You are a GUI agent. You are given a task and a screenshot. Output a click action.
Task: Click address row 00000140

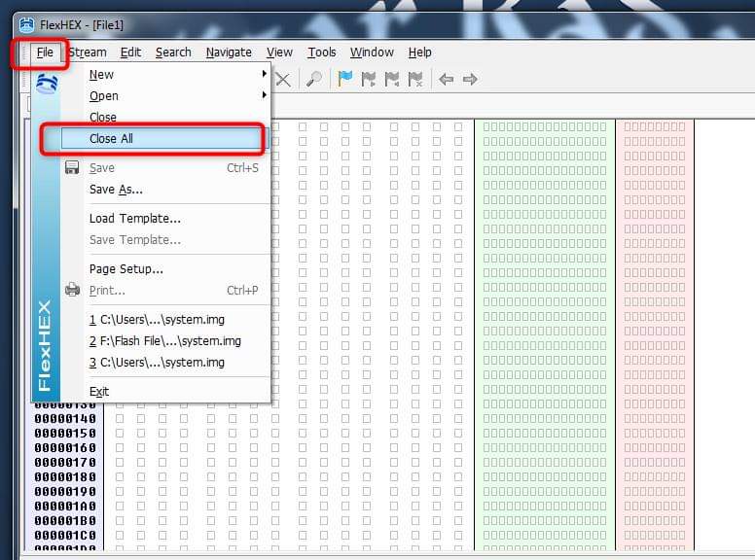(65, 419)
